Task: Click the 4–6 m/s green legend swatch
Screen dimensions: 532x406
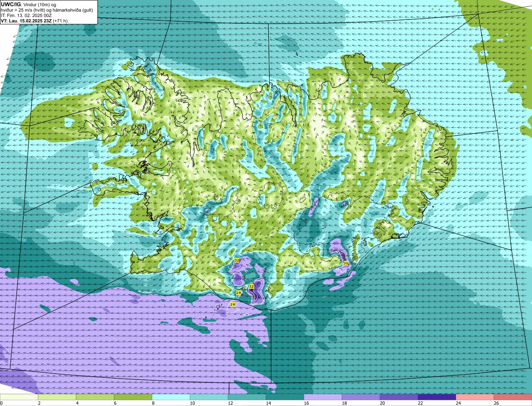Action: (x=95, y=397)
